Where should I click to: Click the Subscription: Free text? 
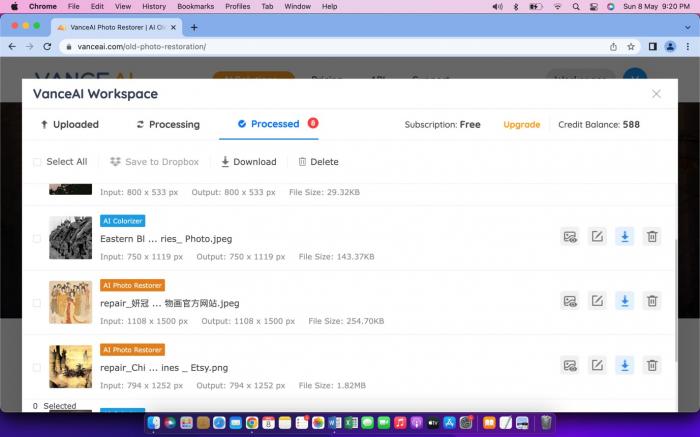coord(442,125)
